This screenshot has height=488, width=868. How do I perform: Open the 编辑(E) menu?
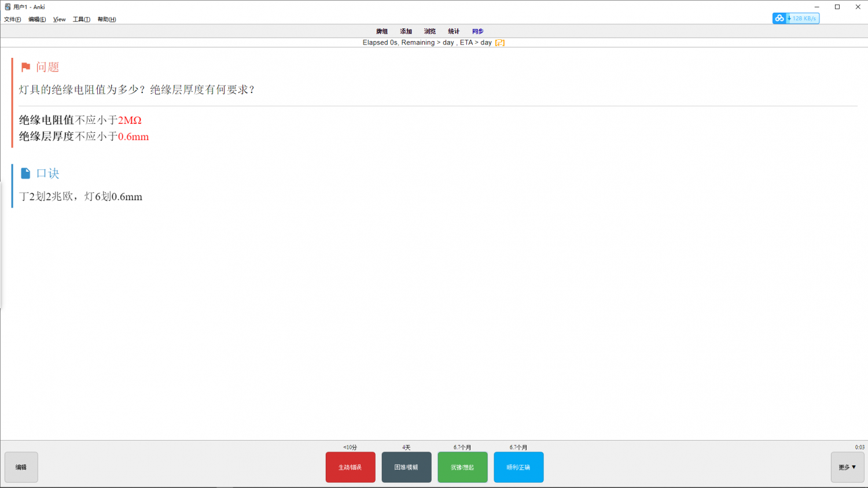coord(37,20)
